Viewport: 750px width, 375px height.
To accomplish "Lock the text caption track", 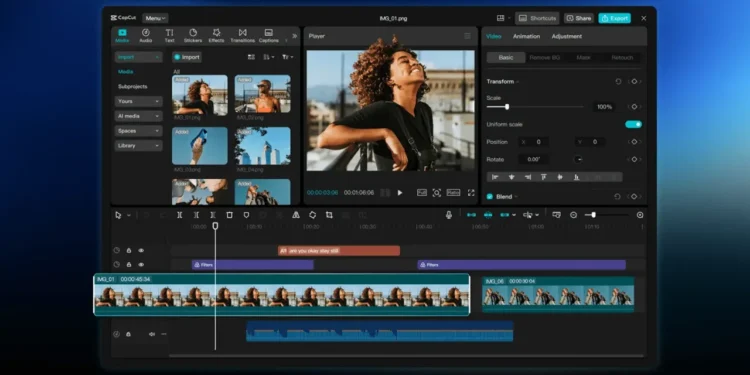I will coord(129,251).
